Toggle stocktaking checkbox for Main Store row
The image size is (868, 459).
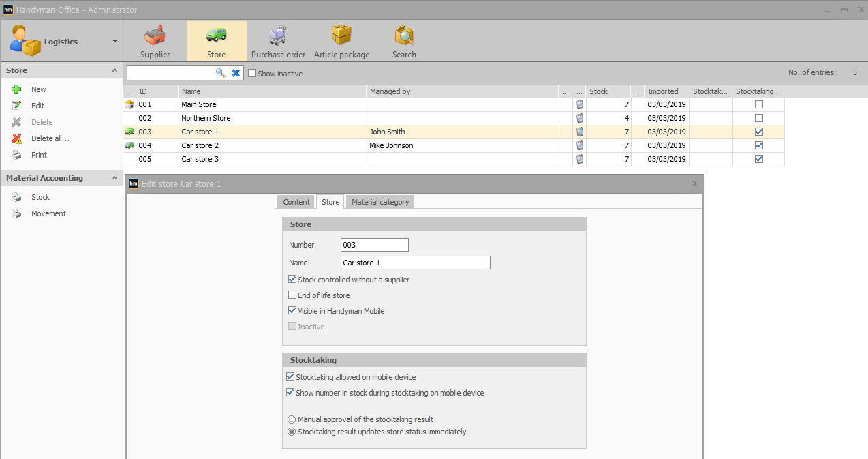coord(759,104)
